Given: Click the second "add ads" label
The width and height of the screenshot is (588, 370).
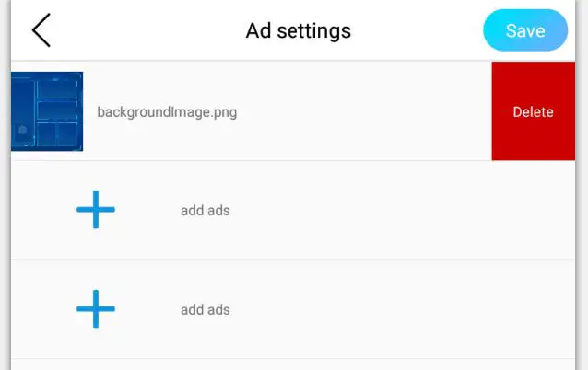Looking at the screenshot, I should click(x=205, y=309).
